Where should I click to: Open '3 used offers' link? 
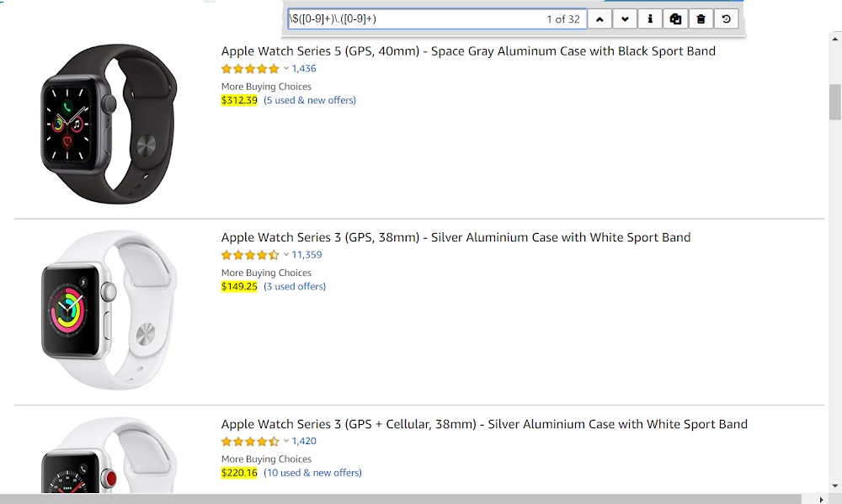[x=295, y=287]
